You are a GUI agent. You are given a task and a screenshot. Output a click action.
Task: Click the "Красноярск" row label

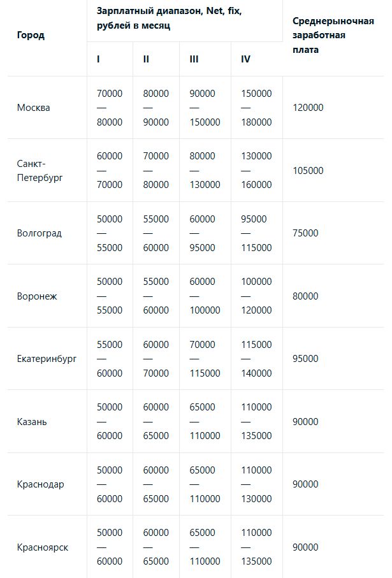coord(42,547)
